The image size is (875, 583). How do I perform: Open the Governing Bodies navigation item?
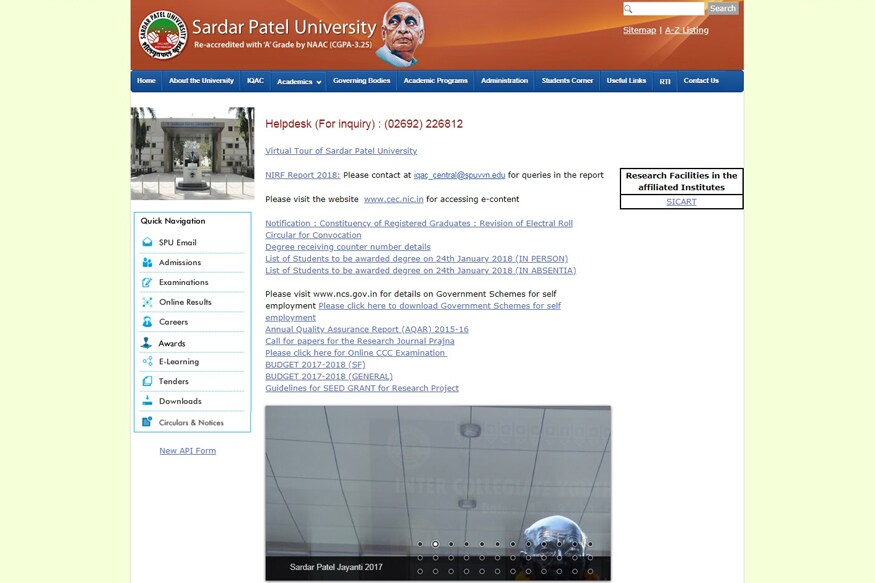click(x=361, y=81)
